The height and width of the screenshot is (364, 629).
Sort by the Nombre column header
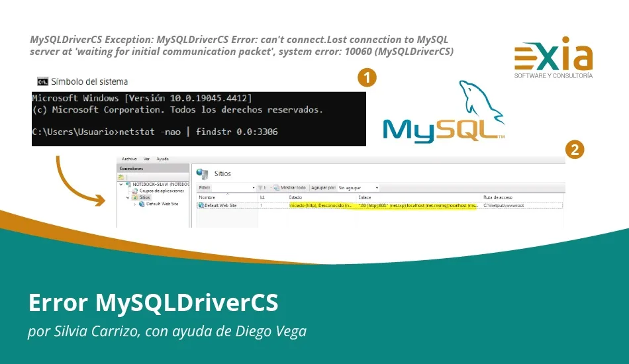tap(207, 197)
